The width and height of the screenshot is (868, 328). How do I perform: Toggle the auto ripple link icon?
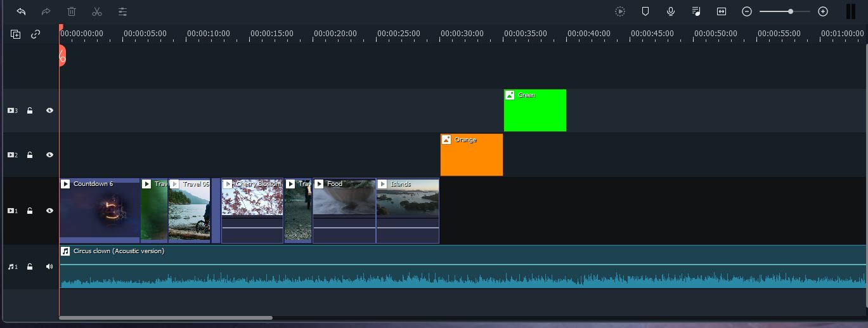coord(36,34)
